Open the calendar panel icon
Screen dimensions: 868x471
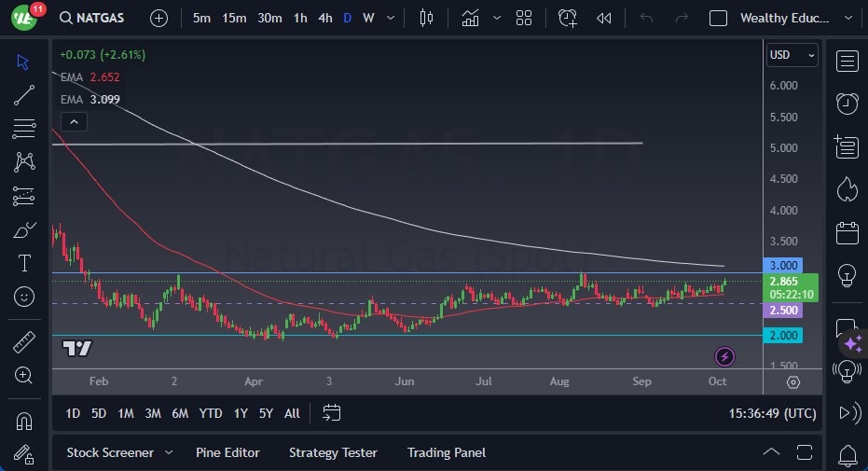pyautogui.click(x=847, y=232)
